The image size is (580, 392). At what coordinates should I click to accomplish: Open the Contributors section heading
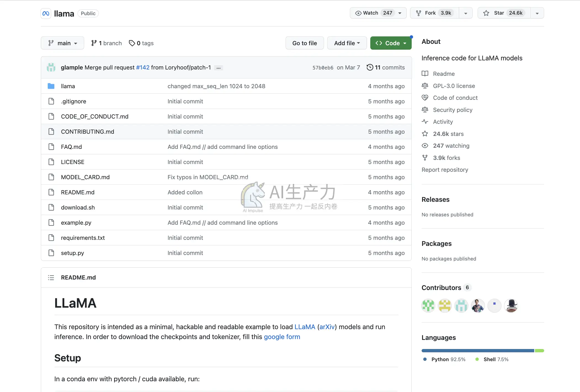pyautogui.click(x=441, y=288)
